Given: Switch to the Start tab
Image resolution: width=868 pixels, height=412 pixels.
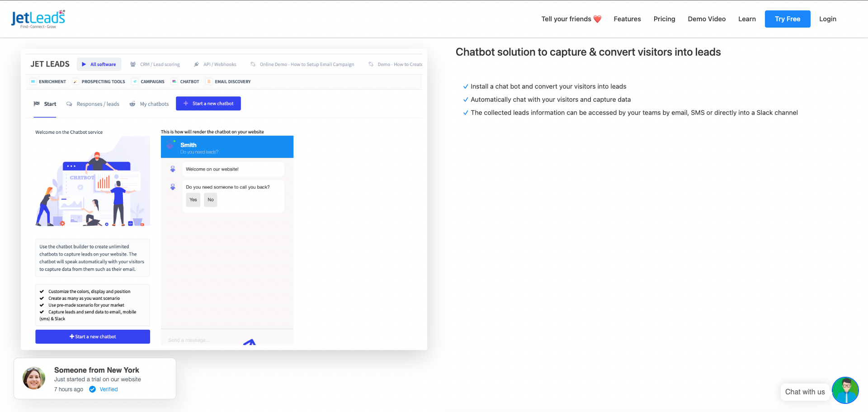Looking at the screenshot, I should pos(45,104).
